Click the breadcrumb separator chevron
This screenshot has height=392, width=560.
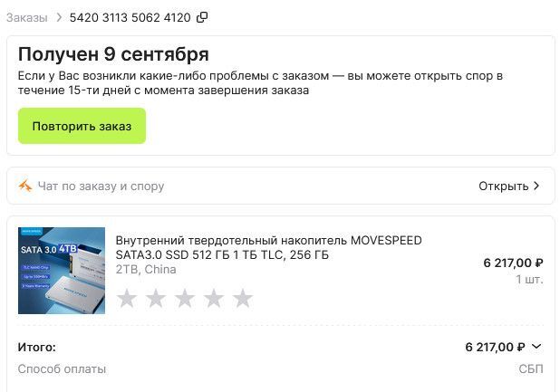pos(59,17)
